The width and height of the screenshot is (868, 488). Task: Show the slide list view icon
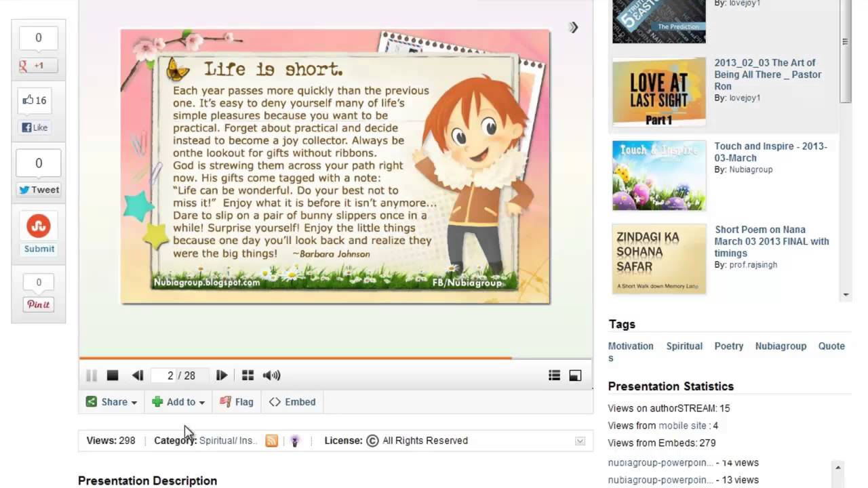554,375
